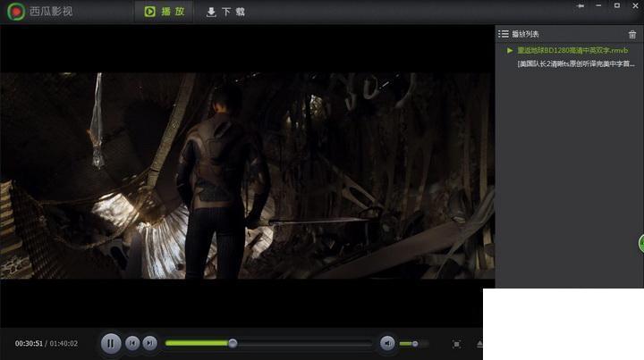Skip to the previous video
Screen dimensions: 644x360
pos(132,343)
